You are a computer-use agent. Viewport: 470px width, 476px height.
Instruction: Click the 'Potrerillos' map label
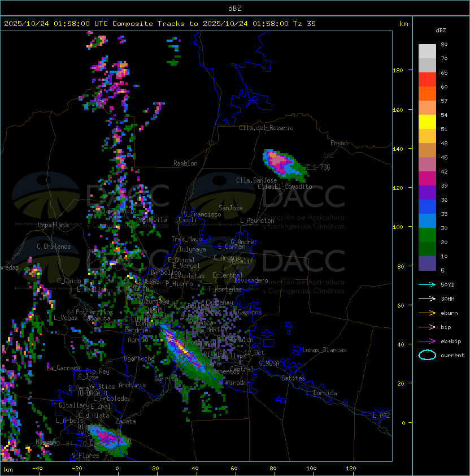(94, 312)
